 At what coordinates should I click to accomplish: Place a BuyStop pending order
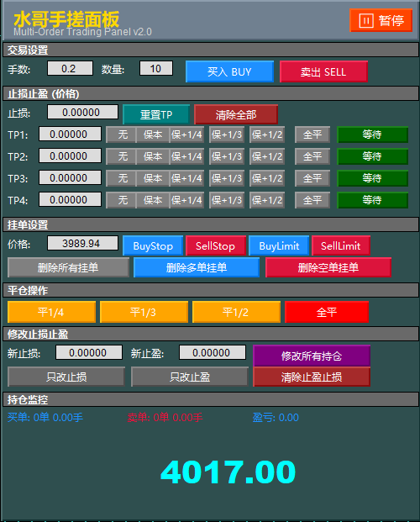153,245
